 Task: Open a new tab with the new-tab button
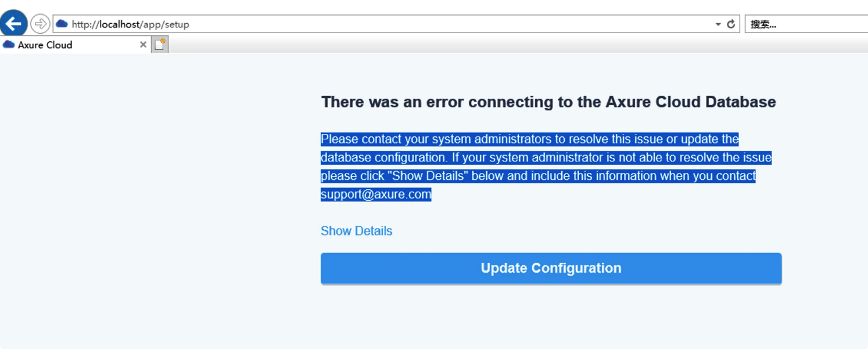point(160,44)
